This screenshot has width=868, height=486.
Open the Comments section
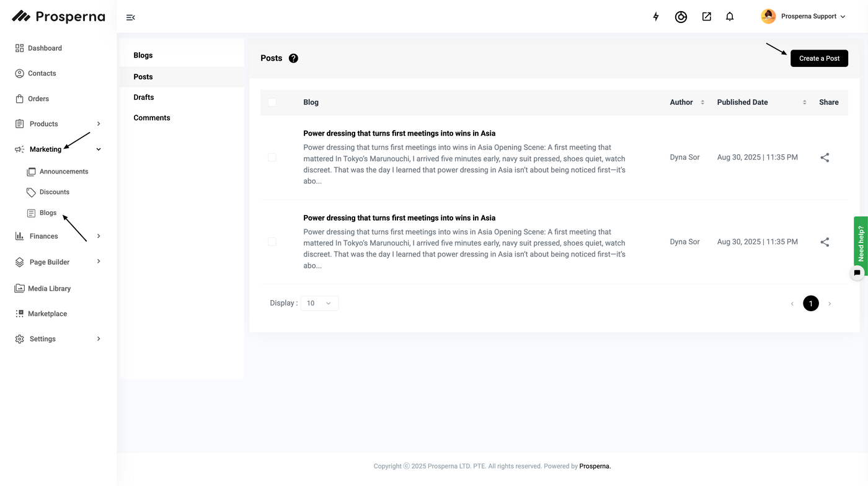point(152,118)
